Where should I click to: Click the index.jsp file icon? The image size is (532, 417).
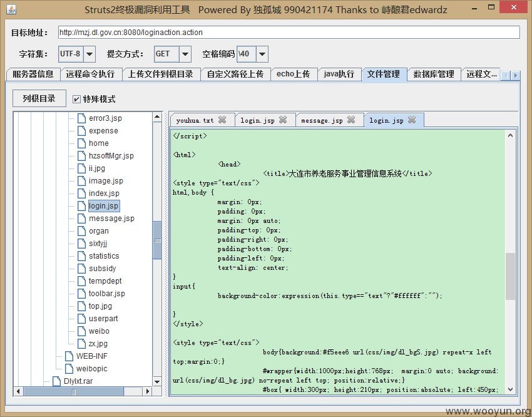(x=81, y=193)
